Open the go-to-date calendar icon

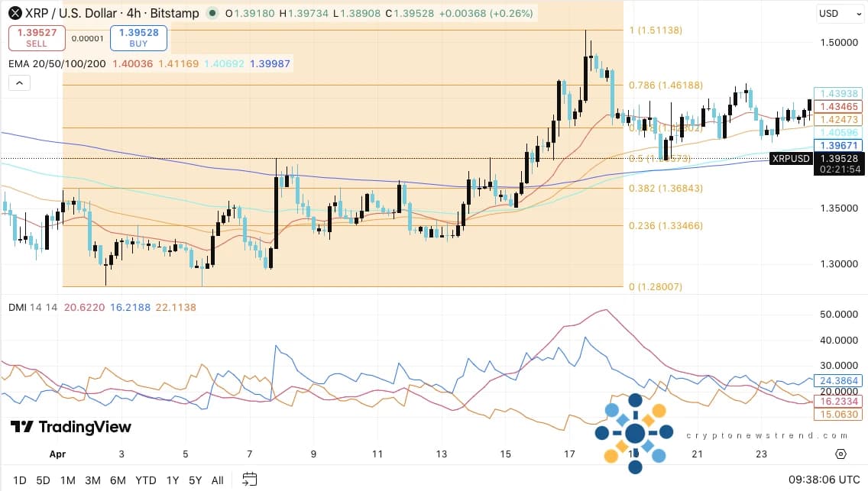click(249, 480)
